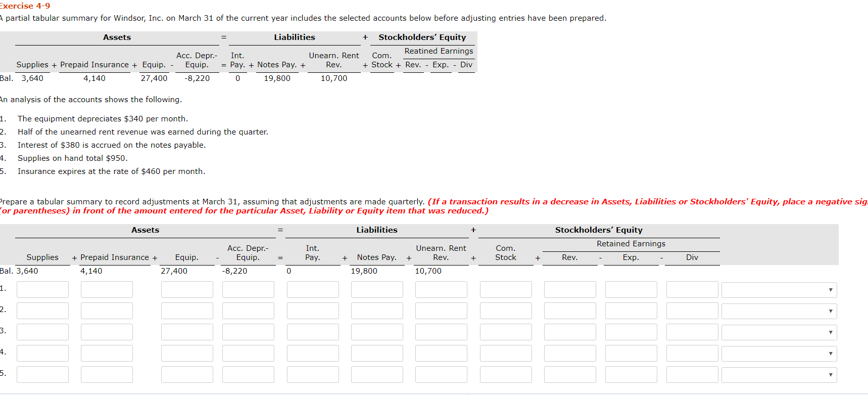
Task: Click the 'Stockholders' Equity' header in lower table
Action: pyautogui.click(x=599, y=230)
